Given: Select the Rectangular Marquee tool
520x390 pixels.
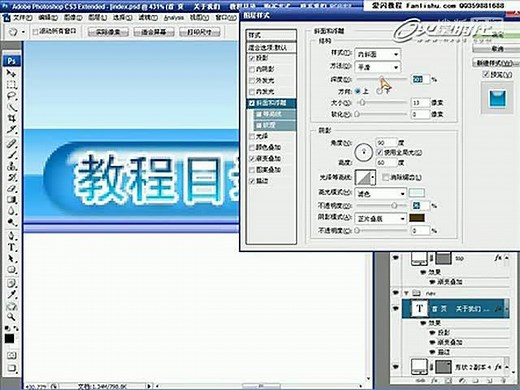Looking at the screenshot, I should pyautogui.click(x=11, y=85).
